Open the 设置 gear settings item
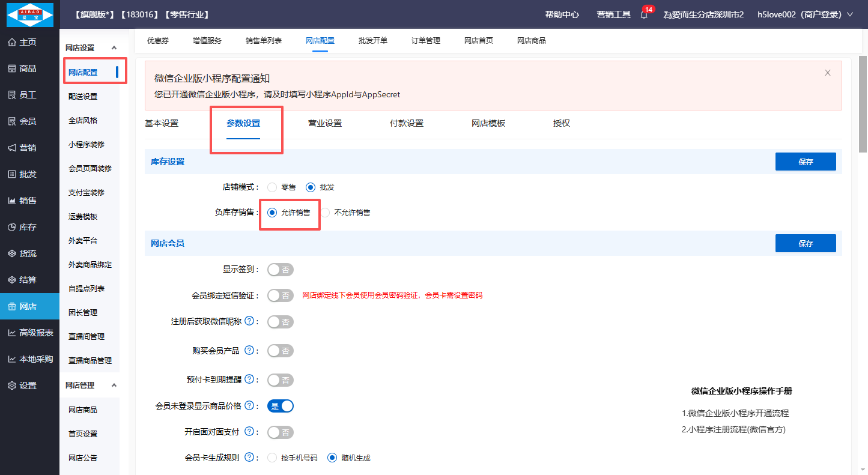The width and height of the screenshot is (868, 475). pyautogui.click(x=22, y=386)
